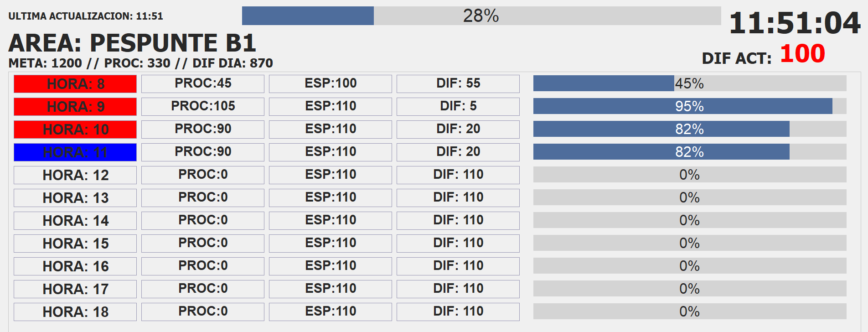Click the red HORA: 10 cell

coord(75,130)
